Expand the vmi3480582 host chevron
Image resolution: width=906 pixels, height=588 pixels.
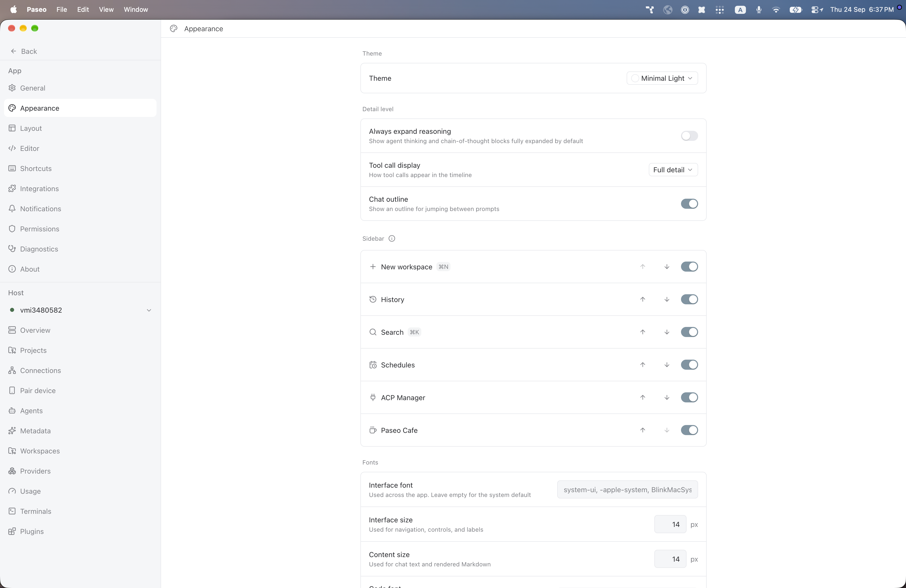149,310
